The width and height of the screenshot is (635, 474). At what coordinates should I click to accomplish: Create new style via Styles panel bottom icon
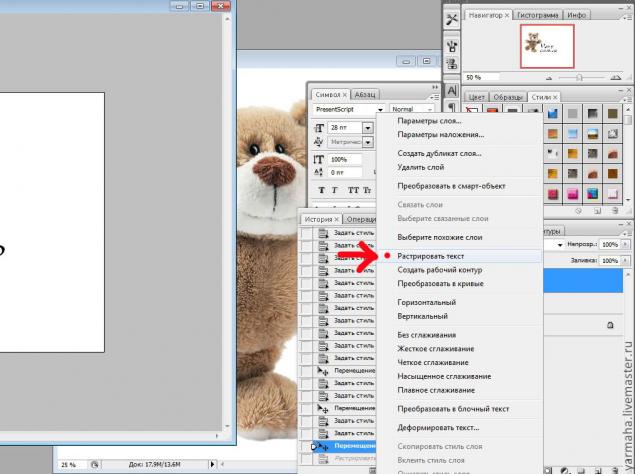tap(597, 211)
